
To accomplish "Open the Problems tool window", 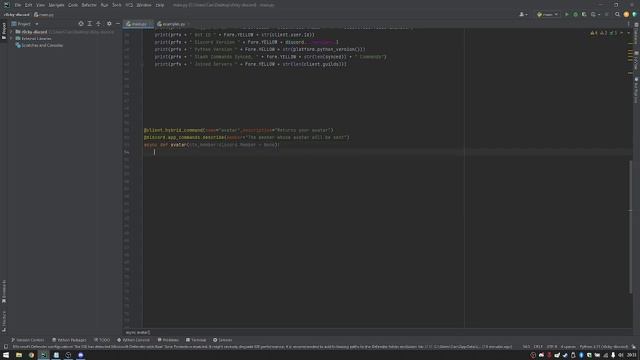I will (168, 340).
